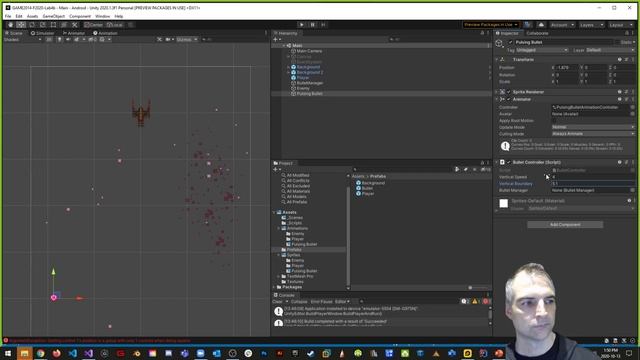The height and width of the screenshot is (360, 640).
Task: Select the Transform tool in toolbar
Action: [x=64, y=25]
